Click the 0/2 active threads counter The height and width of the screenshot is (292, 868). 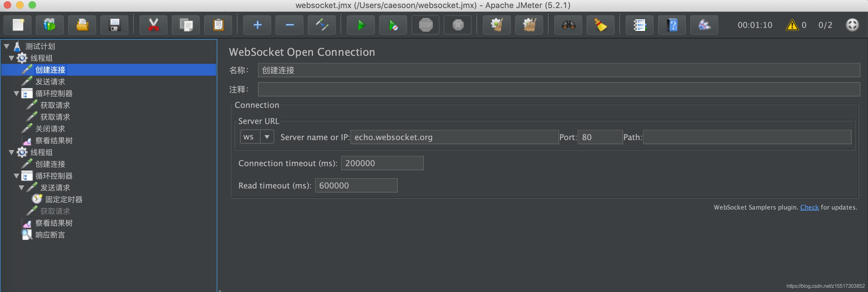(825, 25)
